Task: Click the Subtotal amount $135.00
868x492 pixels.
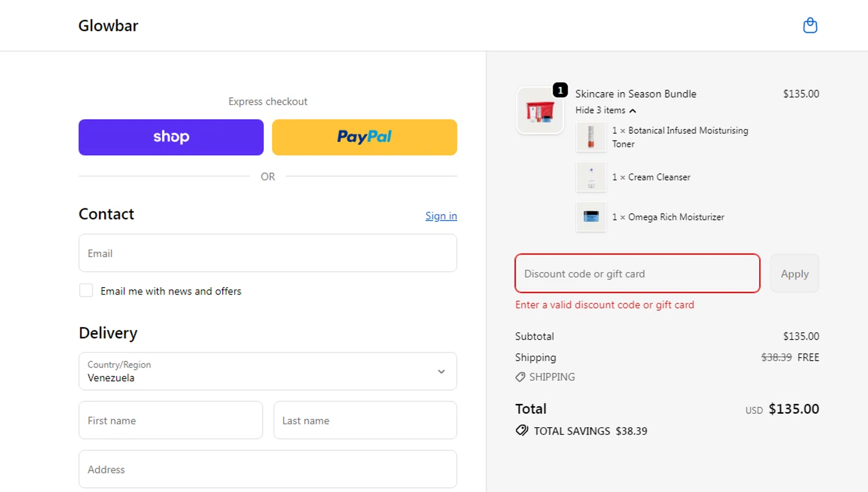Action: (x=801, y=336)
